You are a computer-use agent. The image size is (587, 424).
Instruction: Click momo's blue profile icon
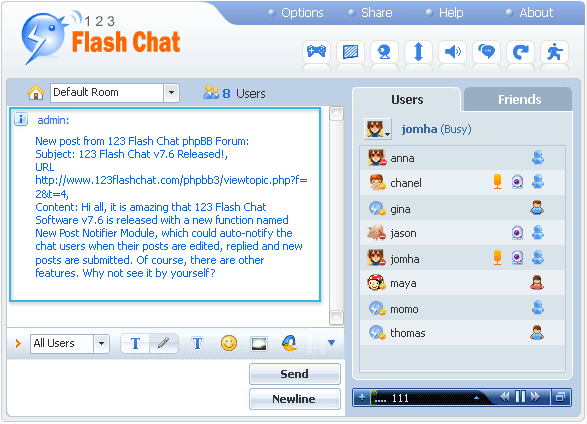tap(538, 308)
